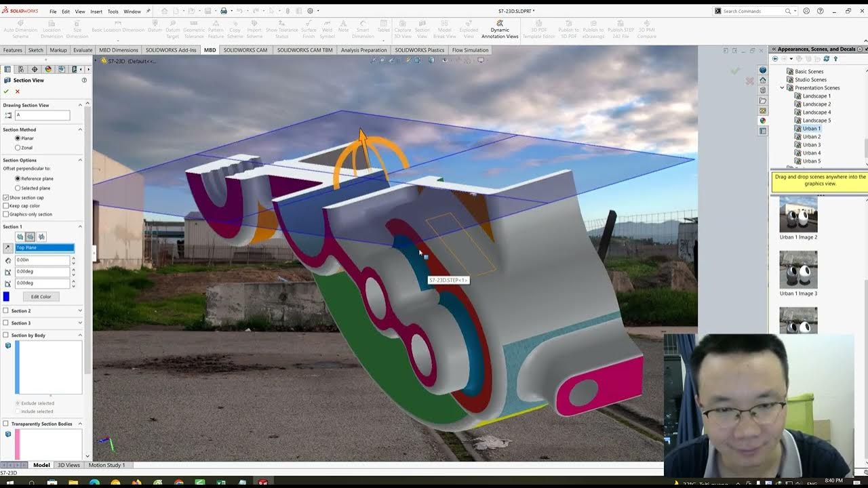Screen dimensions: 868x488
Task: Click the Edit Color button
Action: coord(41,296)
